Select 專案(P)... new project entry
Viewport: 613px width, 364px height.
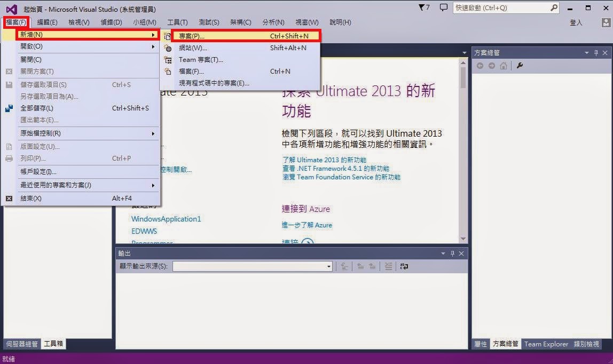point(246,36)
